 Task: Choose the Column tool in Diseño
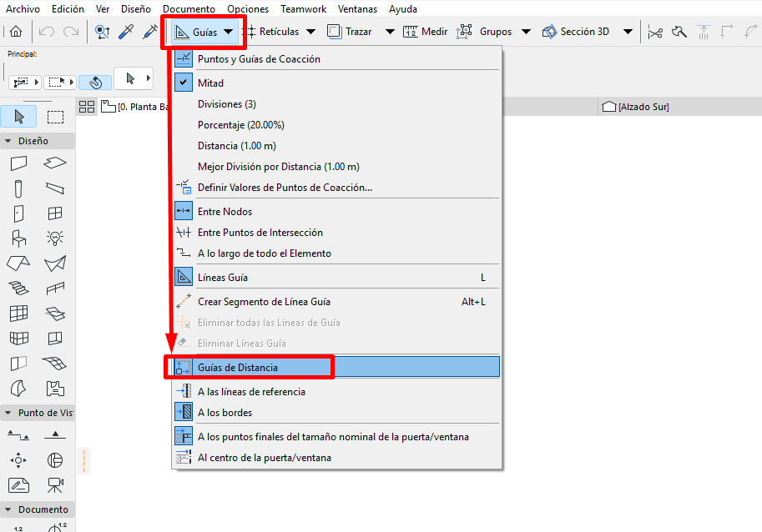[x=18, y=188]
